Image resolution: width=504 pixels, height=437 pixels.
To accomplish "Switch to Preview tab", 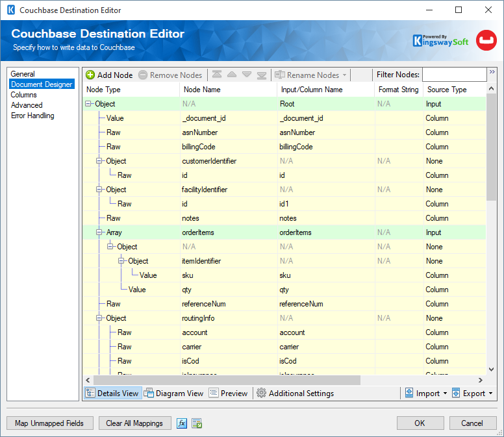I will click(229, 393).
